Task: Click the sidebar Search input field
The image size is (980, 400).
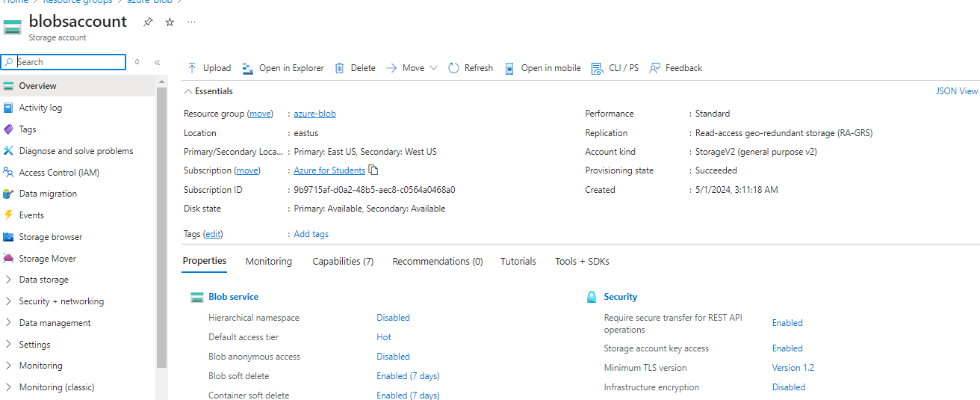Action: click(x=63, y=62)
